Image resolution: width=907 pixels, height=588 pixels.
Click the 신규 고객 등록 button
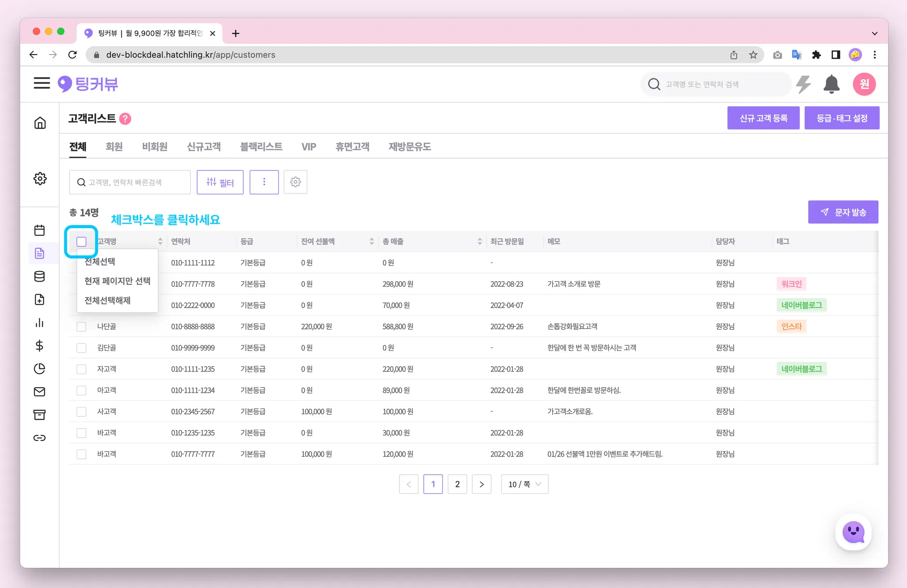pos(763,118)
